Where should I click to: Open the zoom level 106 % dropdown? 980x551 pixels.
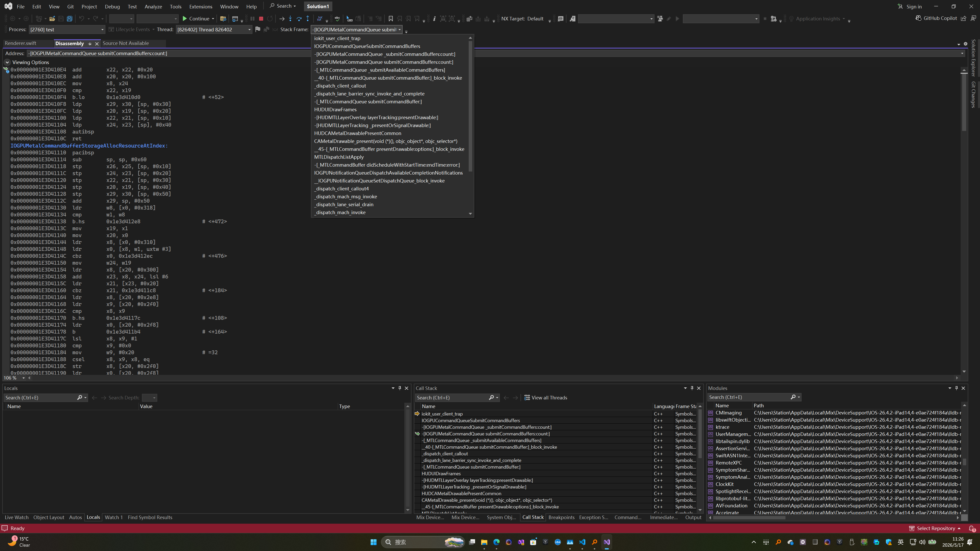(23, 378)
